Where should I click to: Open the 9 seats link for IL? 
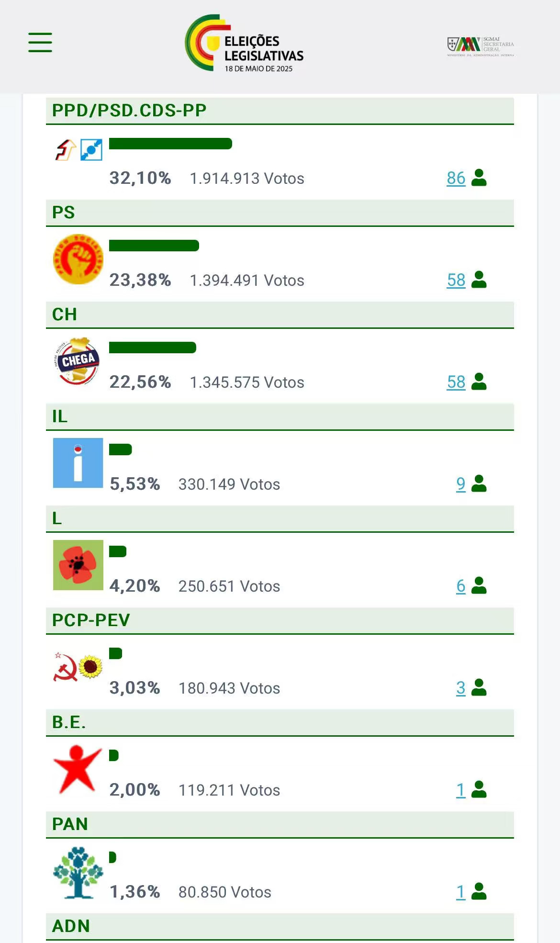[460, 484]
